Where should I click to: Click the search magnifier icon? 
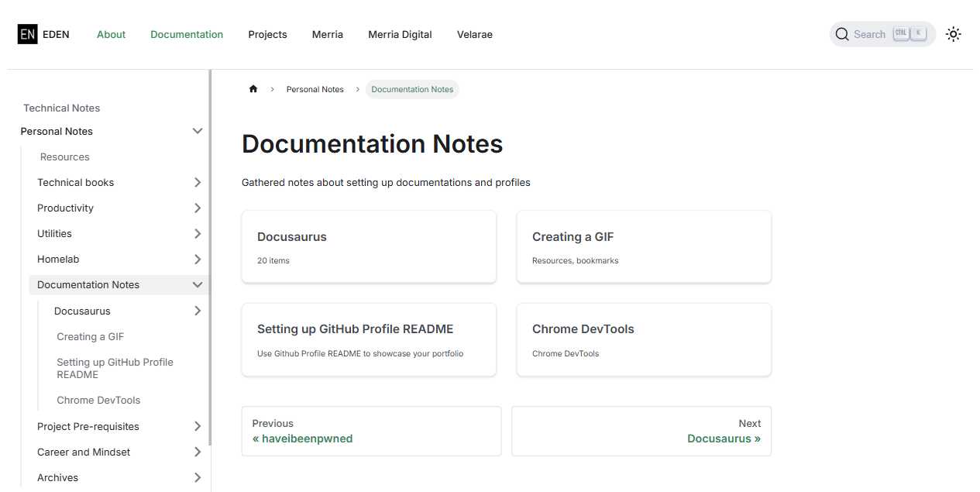[842, 34]
